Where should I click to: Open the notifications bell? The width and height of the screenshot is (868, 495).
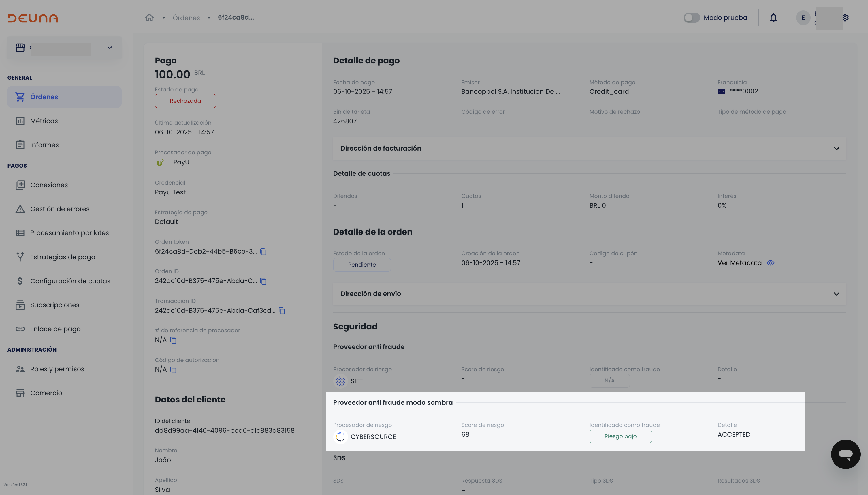(773, 18)
